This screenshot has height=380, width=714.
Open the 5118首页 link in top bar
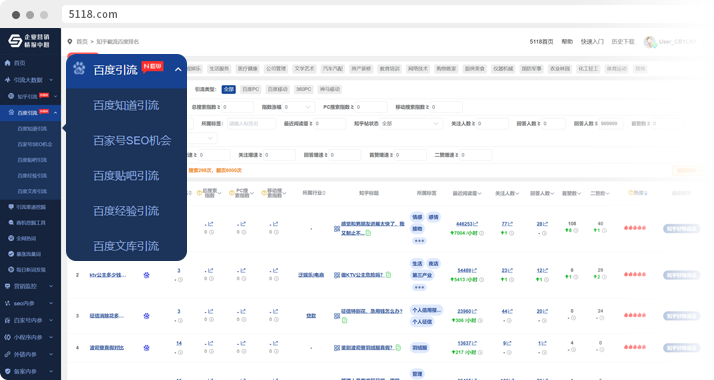[x=541, y=41]
